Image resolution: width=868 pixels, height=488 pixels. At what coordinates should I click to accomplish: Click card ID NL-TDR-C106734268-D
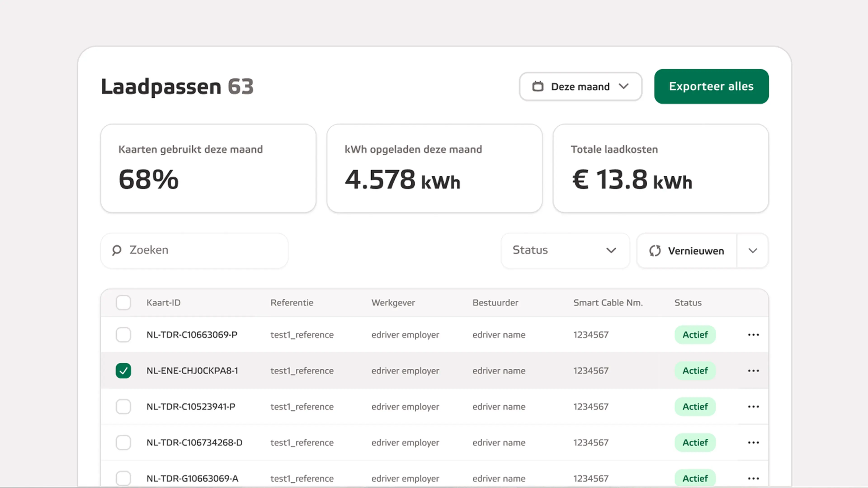[194, 443]
